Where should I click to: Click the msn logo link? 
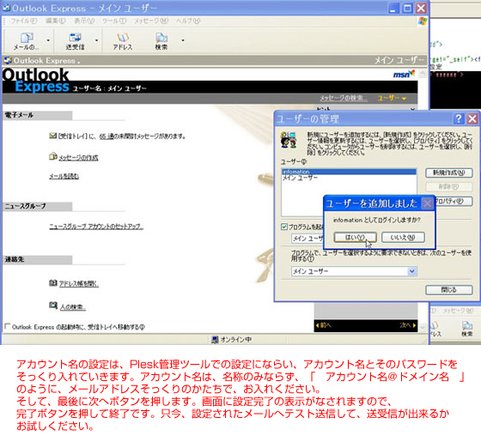coord(404,74)
